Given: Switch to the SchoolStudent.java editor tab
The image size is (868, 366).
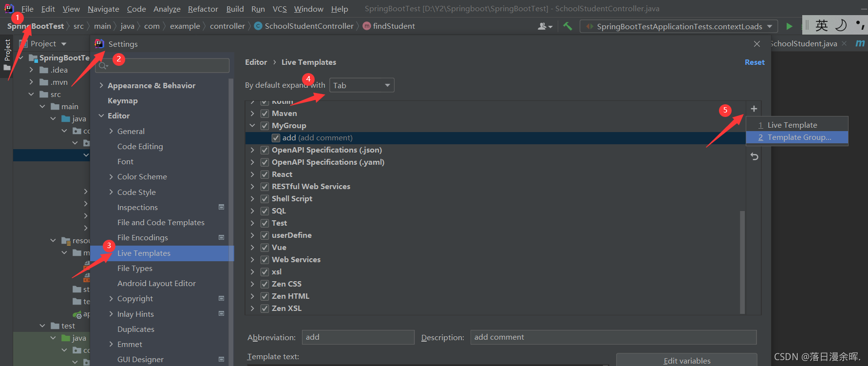Looking at the screenshot, I should (805, 44).
